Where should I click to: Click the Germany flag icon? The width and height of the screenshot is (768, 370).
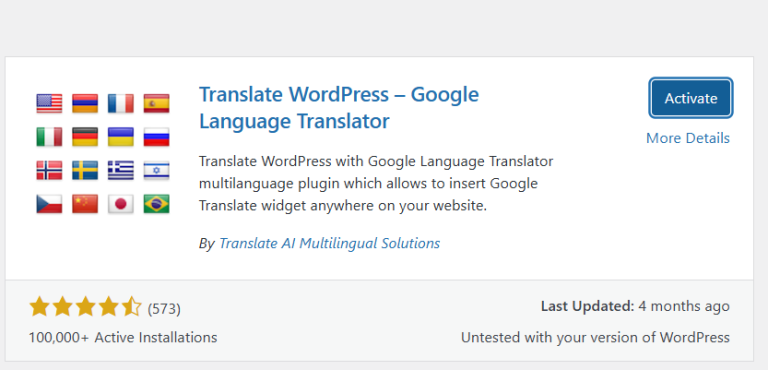[85, 137]
